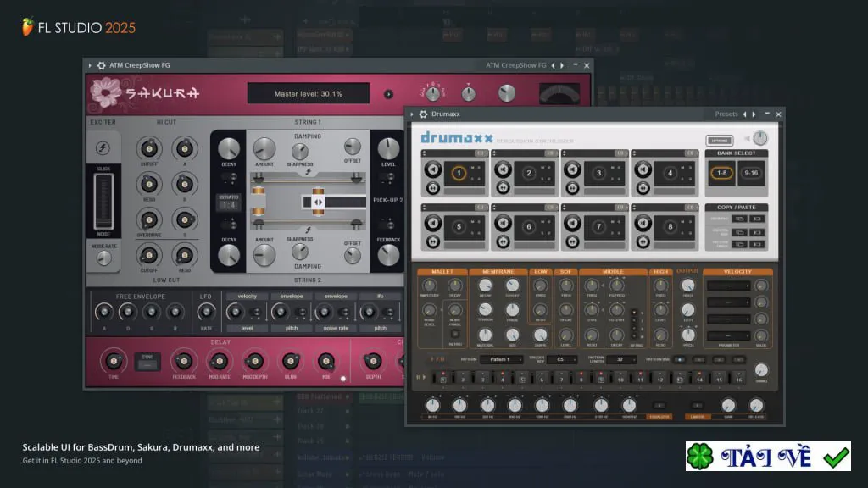Click the pan arrows icon under pad 5
Image resolution: width=868 pixels, height=488 pixels.
pos(433,241)
